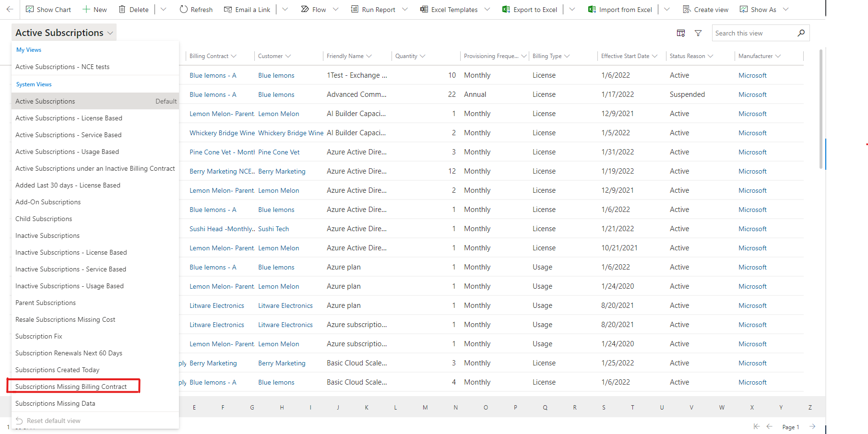
Task: Click the vertical scrollbar of the grid
Action: (821, 109)
